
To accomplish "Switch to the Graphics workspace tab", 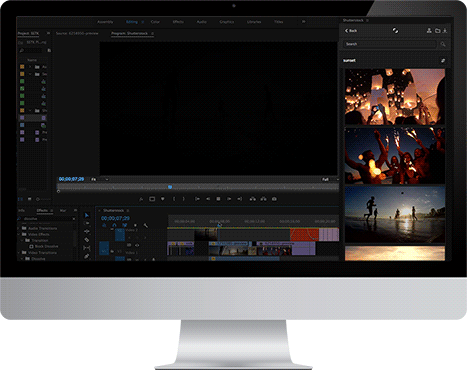I will pyautogui.click(x=227, y=22).
